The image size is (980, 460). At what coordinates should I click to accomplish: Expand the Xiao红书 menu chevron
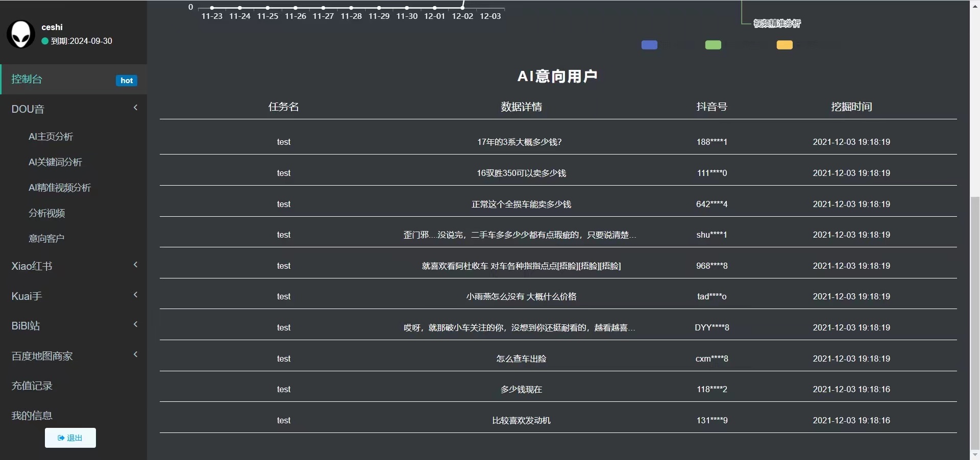(x=135, y=265)
